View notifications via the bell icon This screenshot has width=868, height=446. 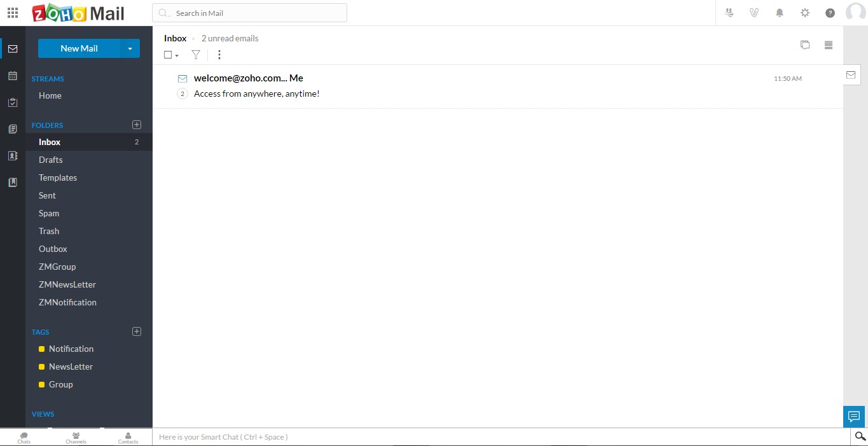tap(780, 12)
